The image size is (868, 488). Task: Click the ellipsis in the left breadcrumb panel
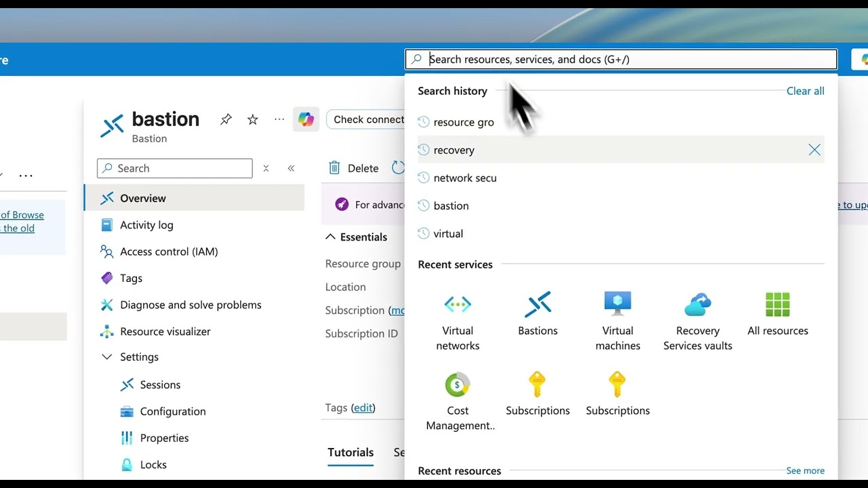[x=26, y=175]
